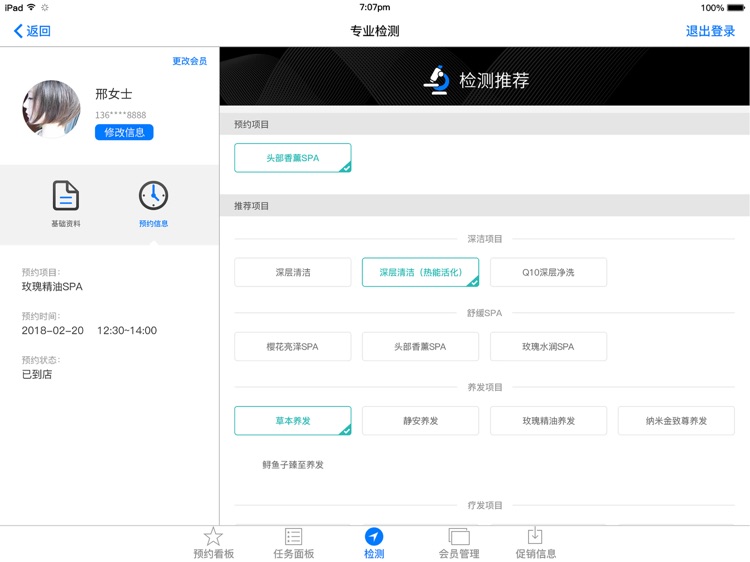
Task: Tap the 推荐项目 section header
Action: (x=485, y=206)
